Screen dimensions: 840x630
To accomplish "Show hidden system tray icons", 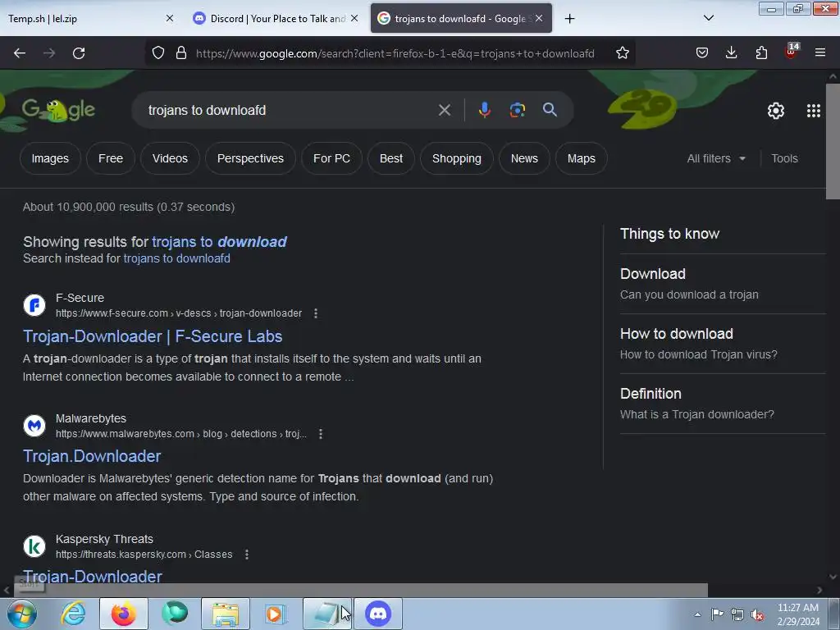I will coord(697,614).
